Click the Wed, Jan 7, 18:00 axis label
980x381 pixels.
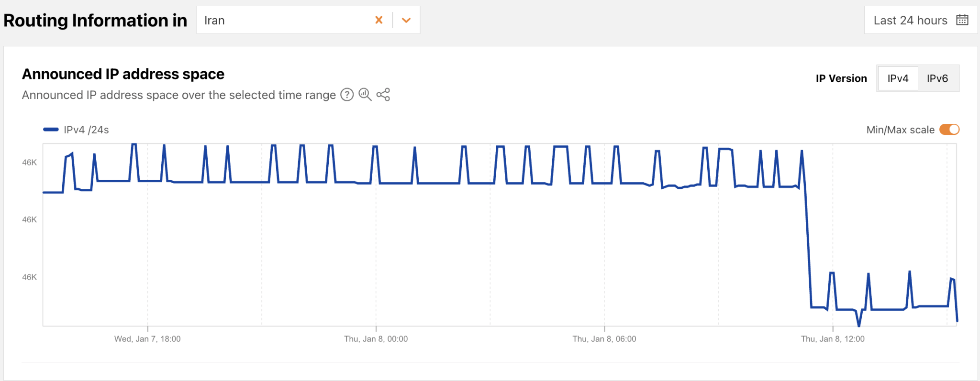coord(147,339)
